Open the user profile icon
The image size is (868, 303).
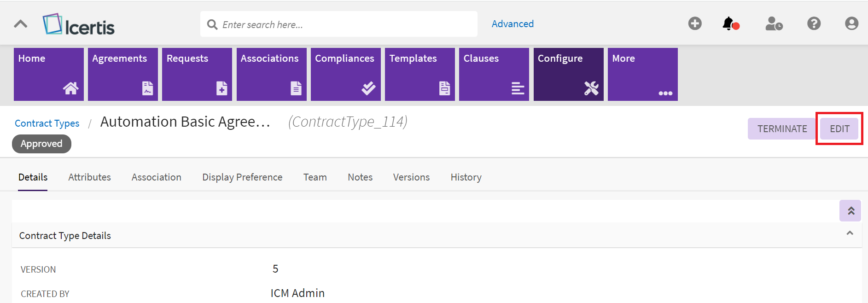[851, 23]
